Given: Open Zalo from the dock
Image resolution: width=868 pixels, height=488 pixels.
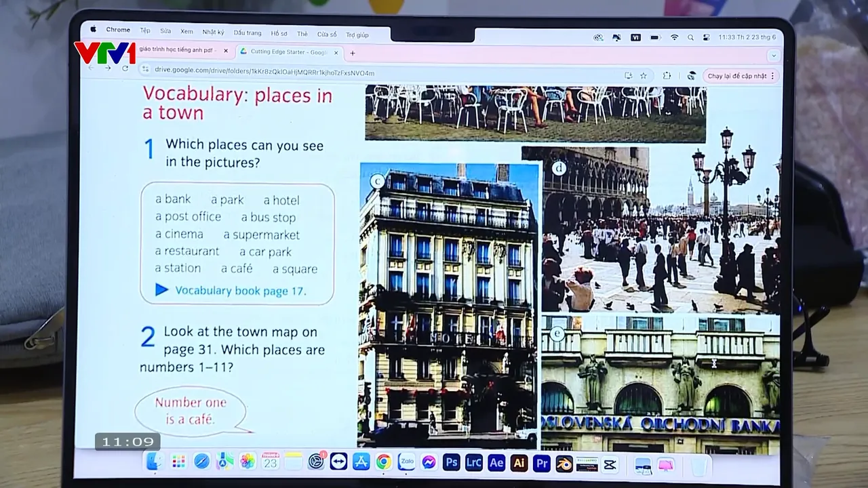Looking at the screenshot, I should [x=406, y=462].
